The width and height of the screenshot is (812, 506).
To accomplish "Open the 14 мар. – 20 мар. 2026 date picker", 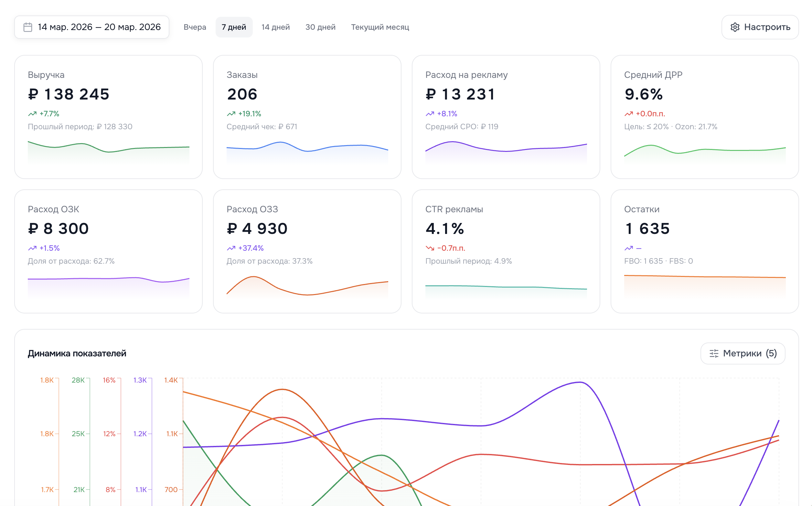I will click(x=99, y=27).
